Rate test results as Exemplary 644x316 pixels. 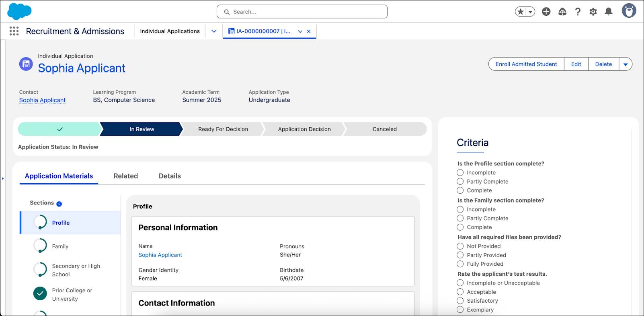460,310
